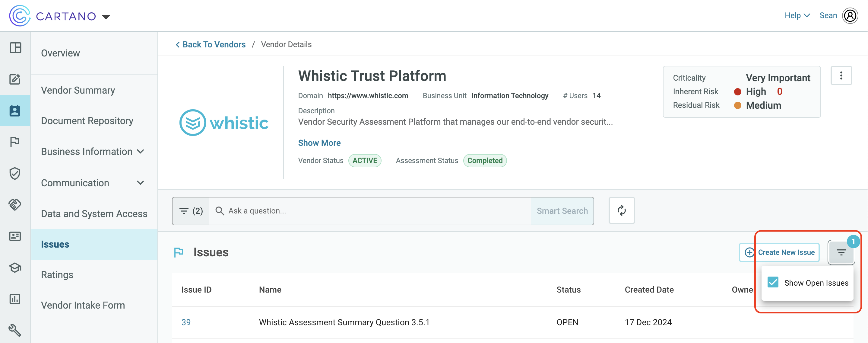
Task: Open the dashboard layout icon in left rail
Action: tap(15, 47)
